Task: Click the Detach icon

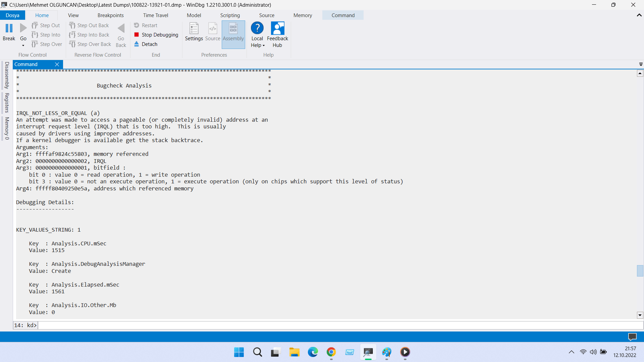Action: coord(137,44)
